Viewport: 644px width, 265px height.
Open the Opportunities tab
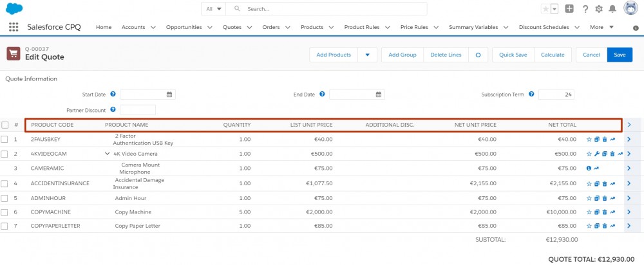184,27
